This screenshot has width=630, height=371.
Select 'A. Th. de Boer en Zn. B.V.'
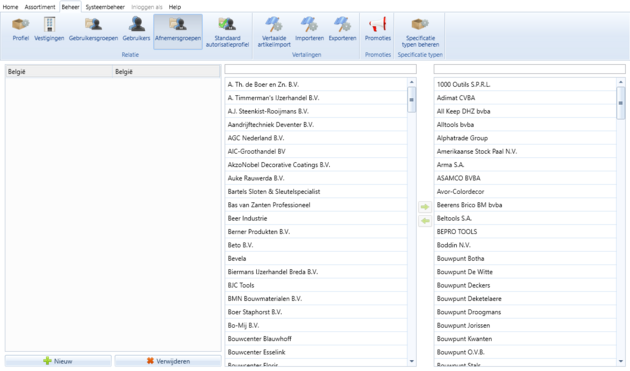click(x=316, y=84)
